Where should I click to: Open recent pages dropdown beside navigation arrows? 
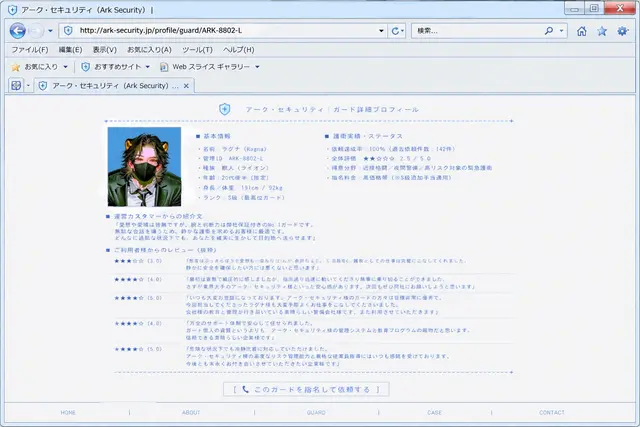(50, 31)
